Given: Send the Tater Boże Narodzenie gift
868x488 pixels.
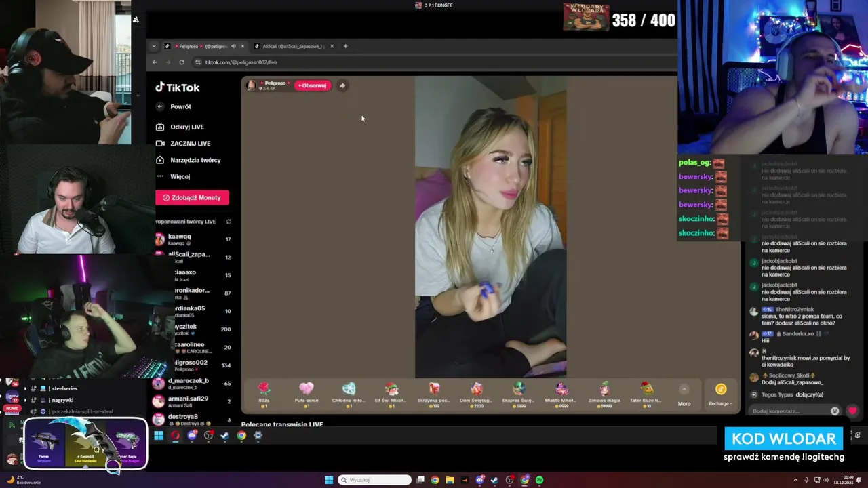Looking at the screenshot, I should pyautogui.click(x=647, y=394).
